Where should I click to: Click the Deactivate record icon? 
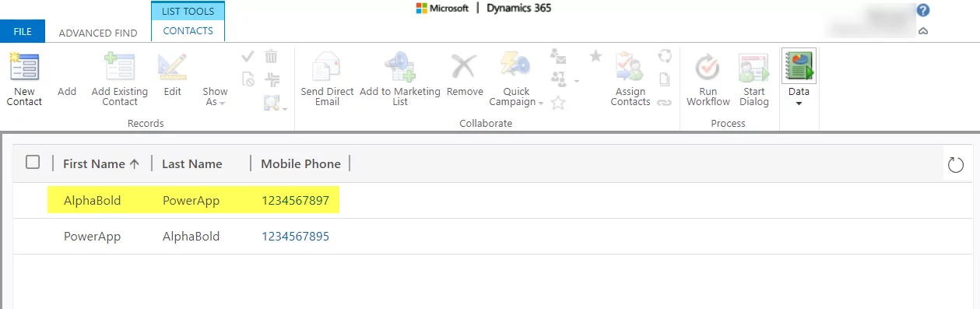248,79
